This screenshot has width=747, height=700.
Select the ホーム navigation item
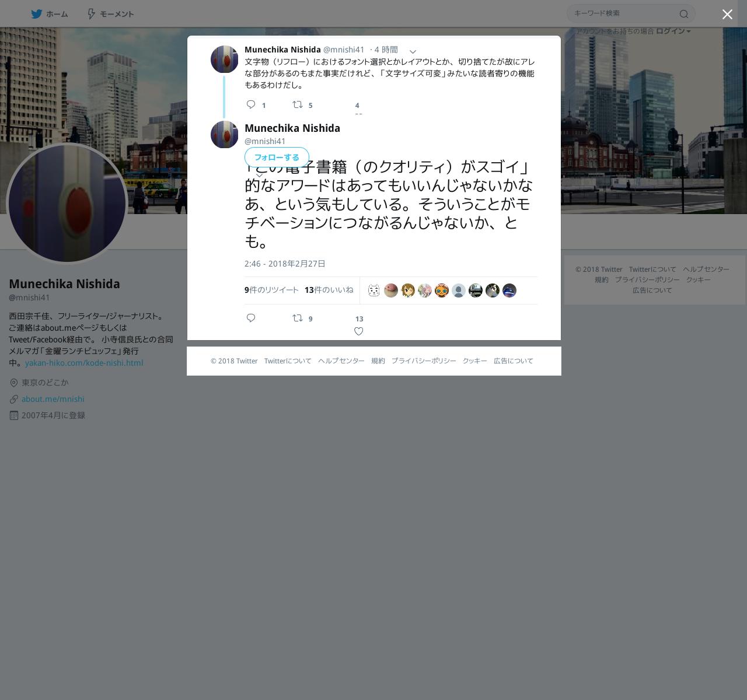coord(50,14)
